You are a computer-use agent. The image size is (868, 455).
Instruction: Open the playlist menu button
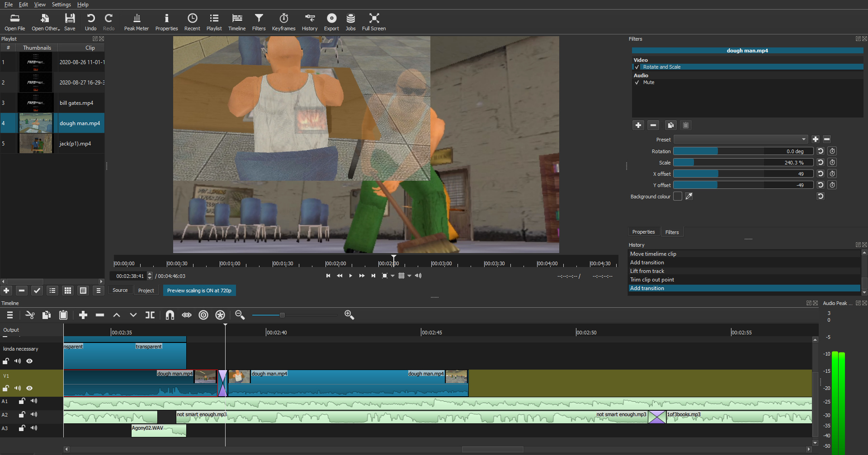click(99, 291)
